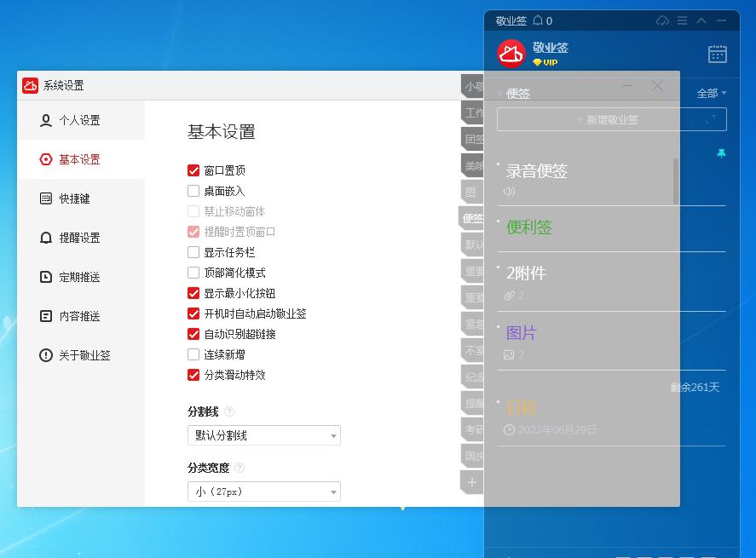
Task: Uncheck the 窗口置顶 checkbox
Action: pyautogui.click(x=193, y=170)
